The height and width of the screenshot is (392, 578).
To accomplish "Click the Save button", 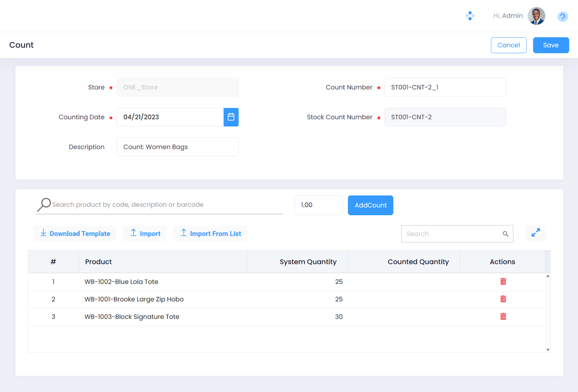I will pos(551,45).
